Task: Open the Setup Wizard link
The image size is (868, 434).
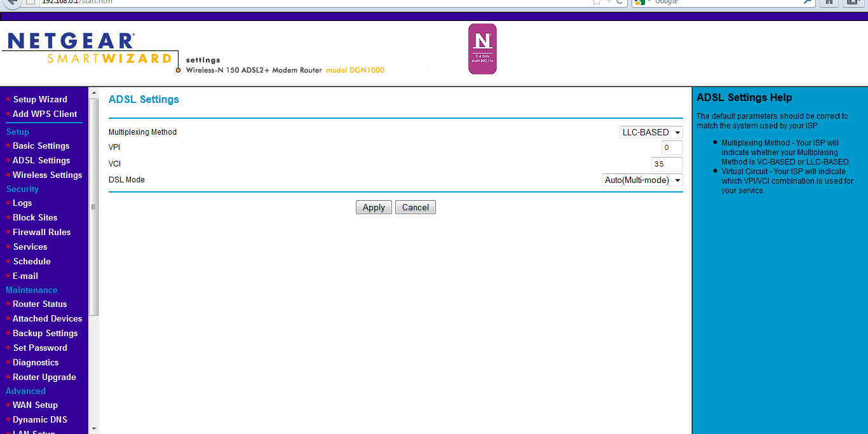Action: (x=39, y=99)
